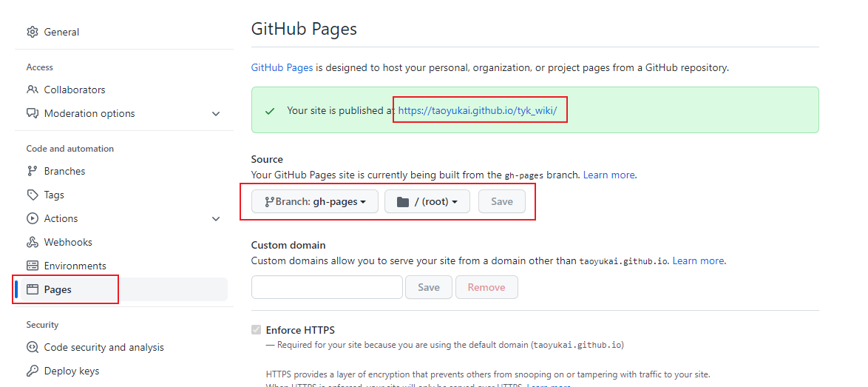Viewport: 868px width, 387px height.
Task: Toggle the Enforce HTTPS checkbox
Action: pos(256,330)
